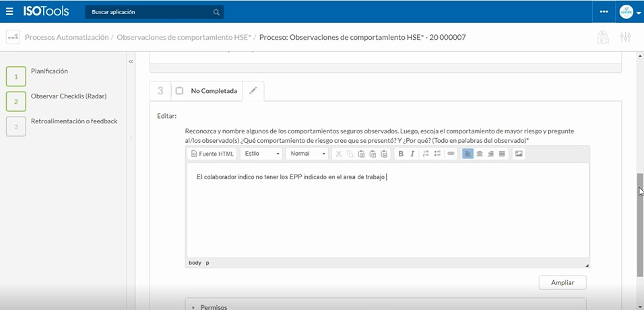
Task: Justify the paragraph text
Action: (502, 154)
